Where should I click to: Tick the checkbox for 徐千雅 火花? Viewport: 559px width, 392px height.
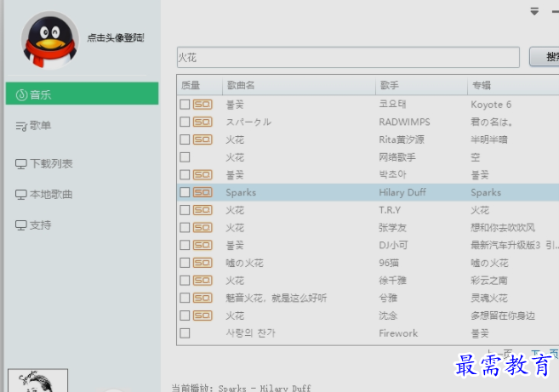185,281
